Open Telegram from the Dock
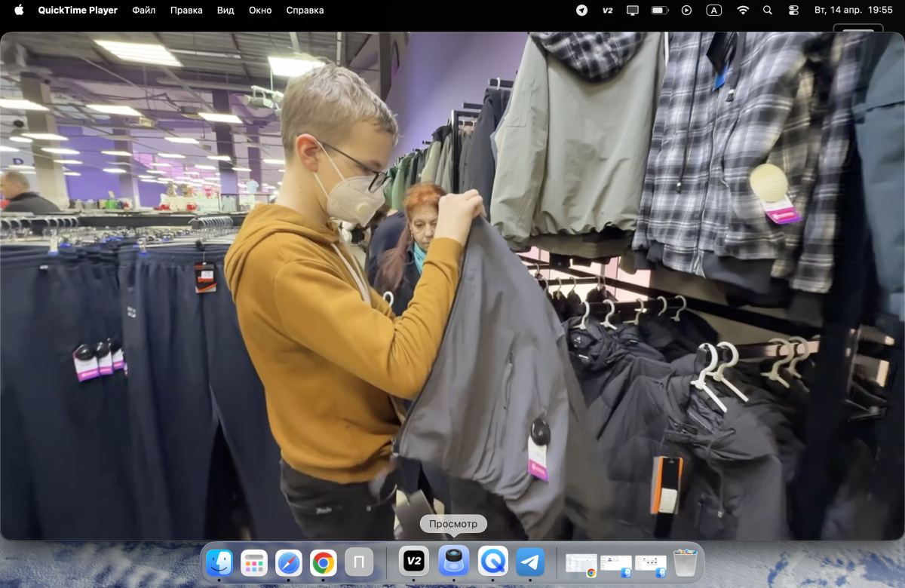 (x=531, y=562)
